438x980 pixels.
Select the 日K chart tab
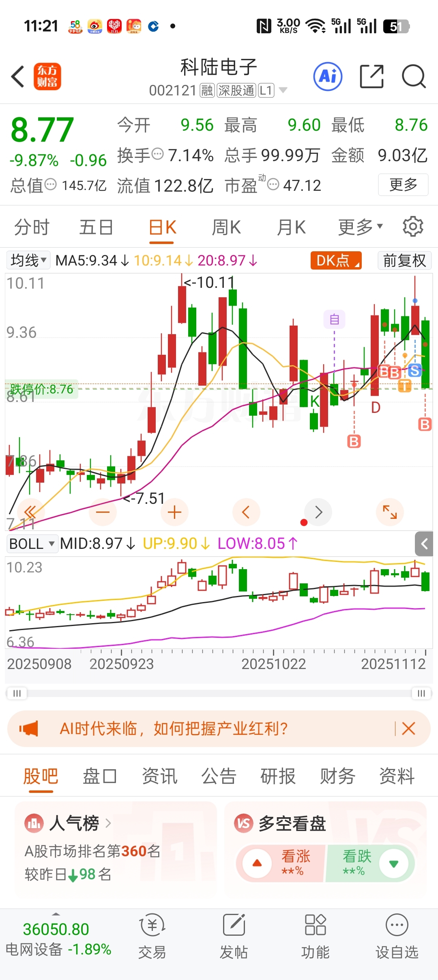[x=162, y=227]
